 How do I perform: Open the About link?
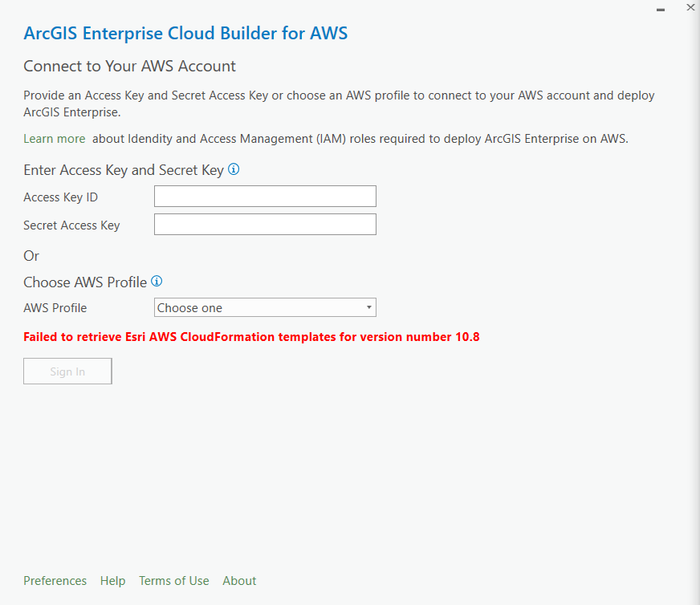pos(239,580)
